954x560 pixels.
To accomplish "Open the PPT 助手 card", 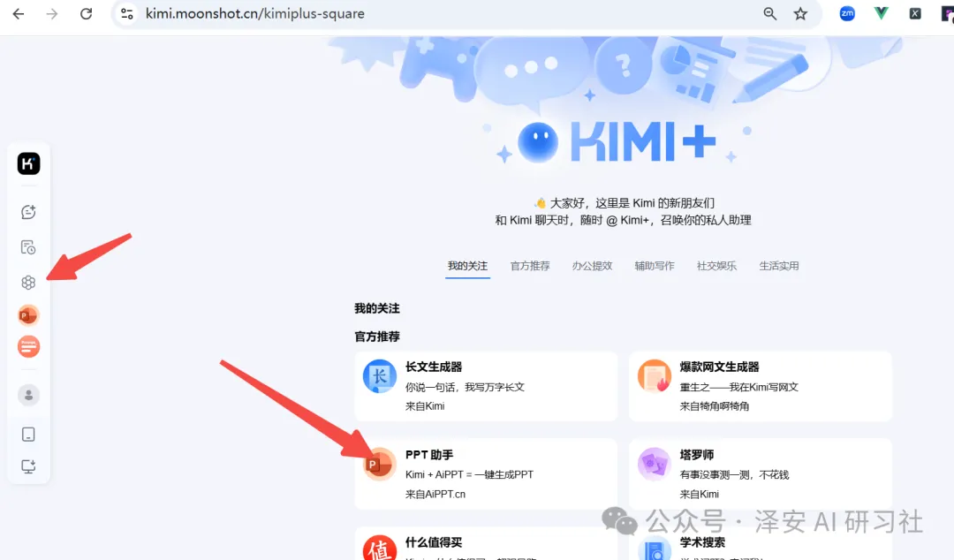I will pyautogui.click(x=486, y=473).
